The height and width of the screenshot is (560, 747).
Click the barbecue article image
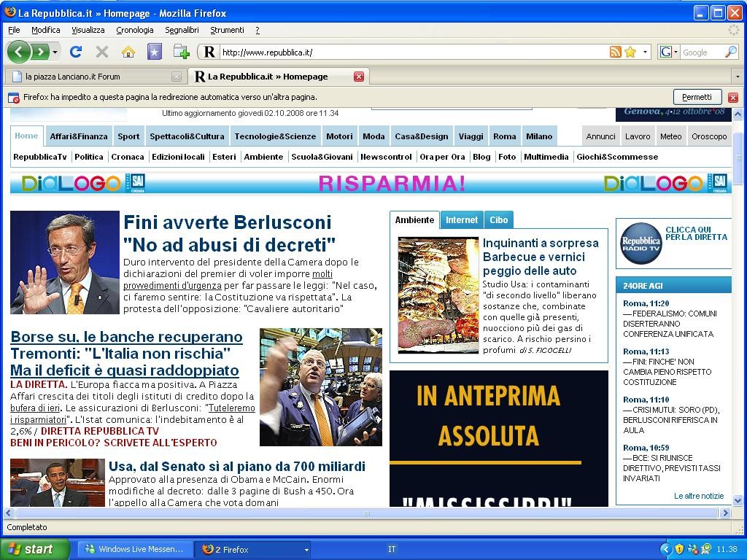tap(438, 295)
